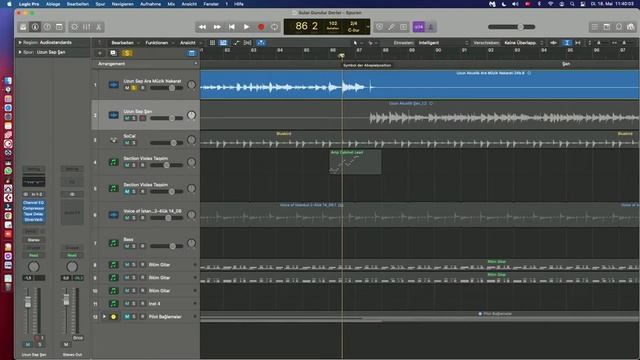The height and width of the screenshot is (360, 640).
Task: Open the Arrangement track options
Action: coord(196,64)
